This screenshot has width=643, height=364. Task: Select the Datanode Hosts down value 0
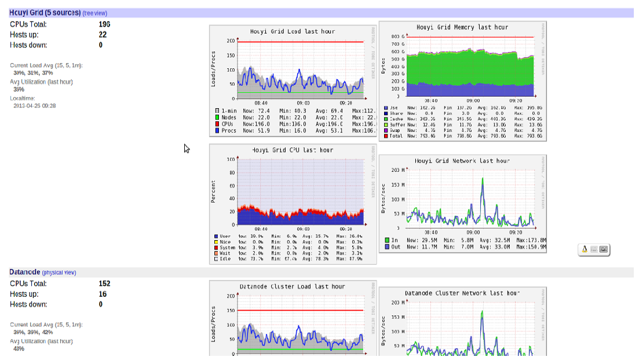tap(100, 304)
